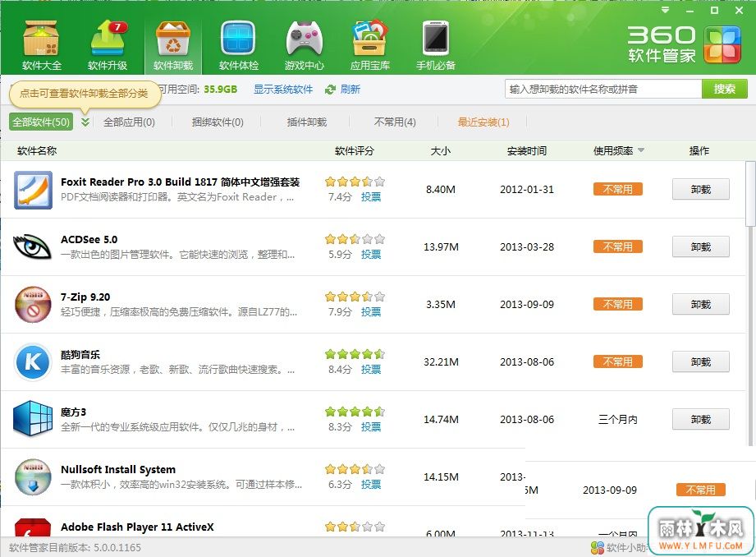
Task: Rate 7-Zip 9.20 using its stars
Action: pos(355,297)
